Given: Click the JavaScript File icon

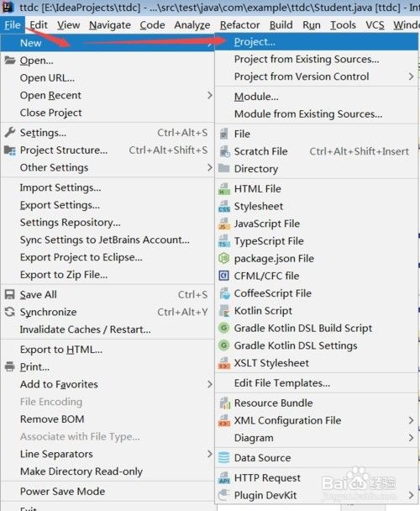Looking at the screenshot, I should [x=224, y=224].
